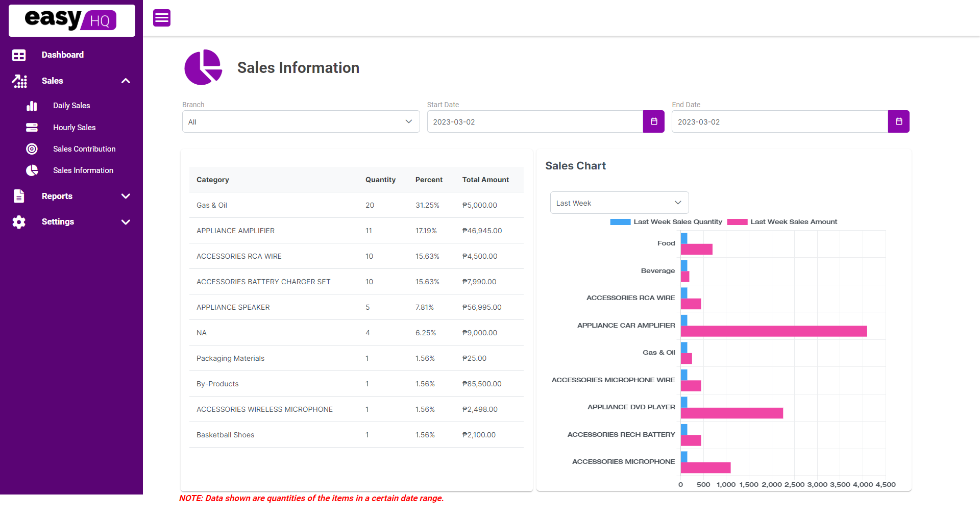Click the ₱56,995.00 total amount

point(482,307)
